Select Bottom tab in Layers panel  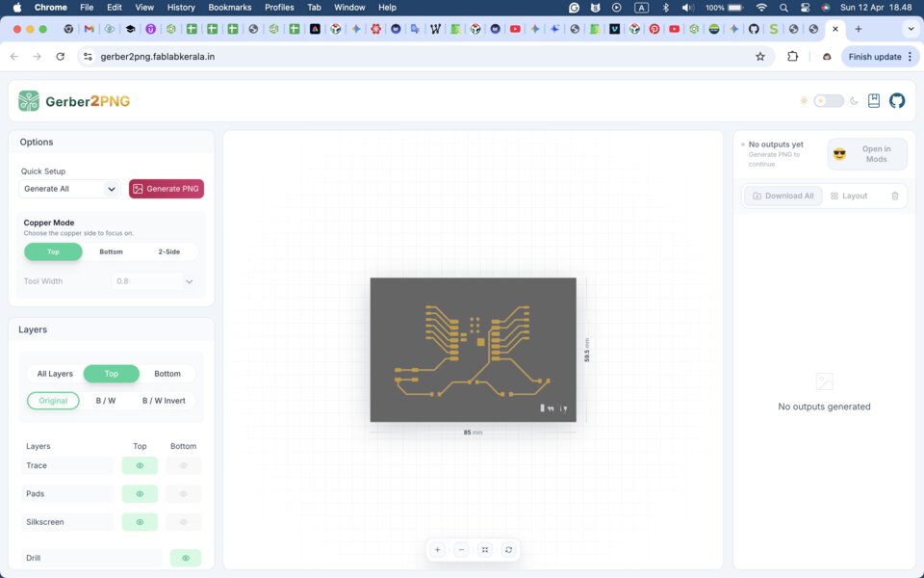[x=167, y=374]
